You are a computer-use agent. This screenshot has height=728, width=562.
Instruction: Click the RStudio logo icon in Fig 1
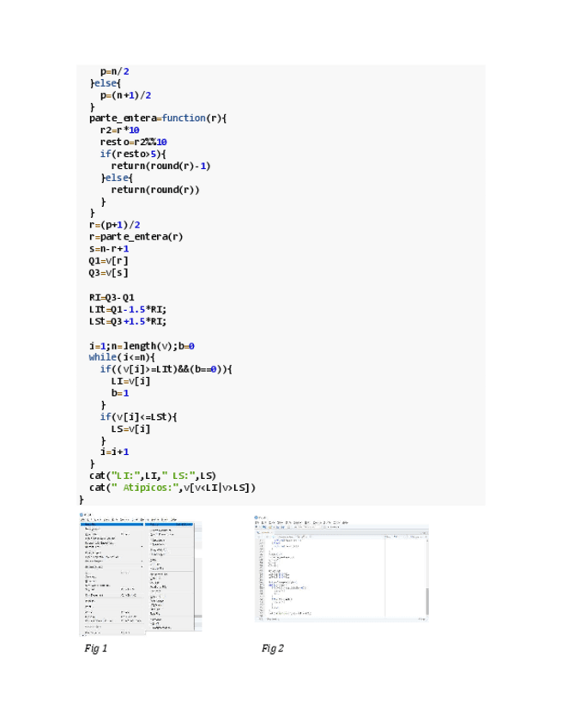(82, 515)
